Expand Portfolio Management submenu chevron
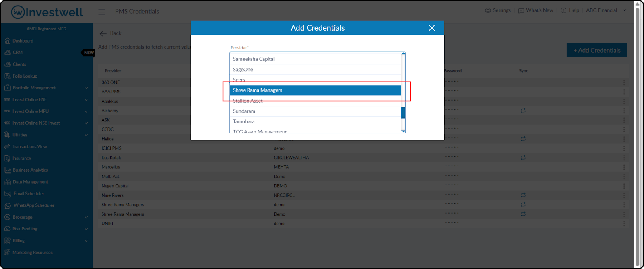The height and width of the screenshot is (269, 644). (86, 88)
